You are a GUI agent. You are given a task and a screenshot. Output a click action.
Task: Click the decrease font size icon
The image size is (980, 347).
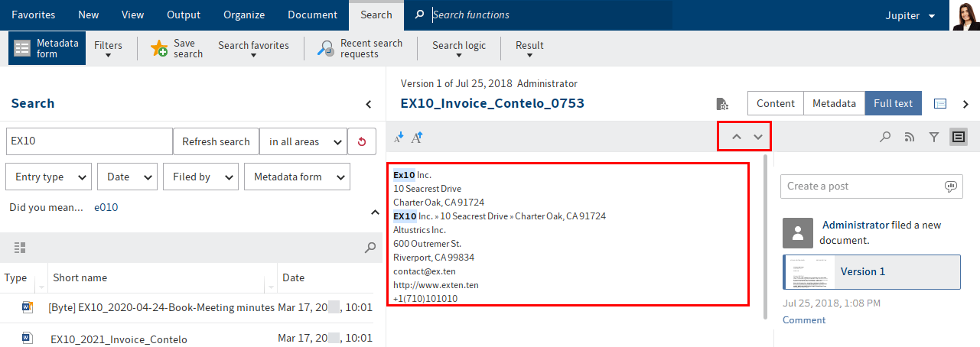pyautogui.click(x=399, y=138)
